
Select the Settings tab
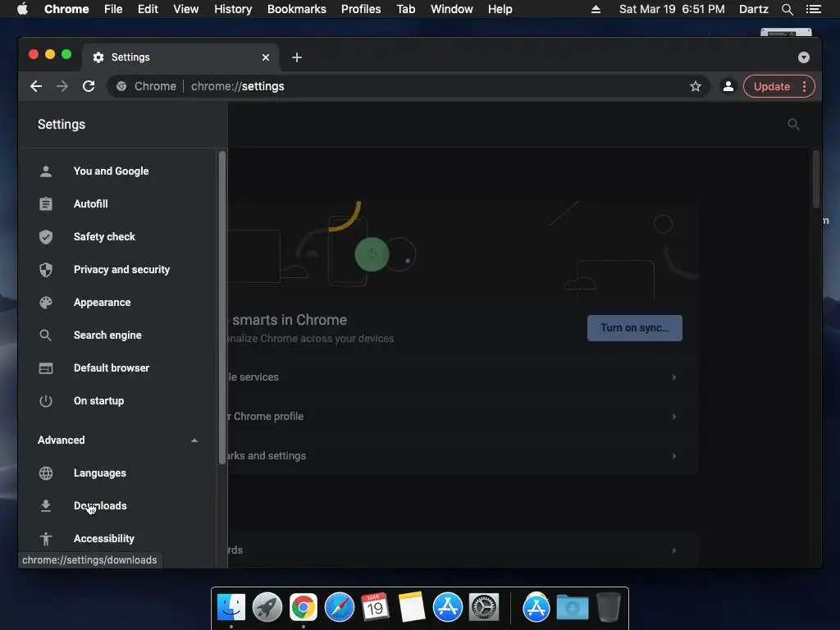[180, 57]
